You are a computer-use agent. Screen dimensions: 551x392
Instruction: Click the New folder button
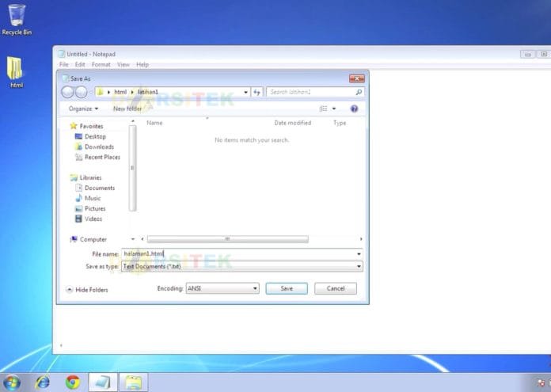(x=127, y=108)
